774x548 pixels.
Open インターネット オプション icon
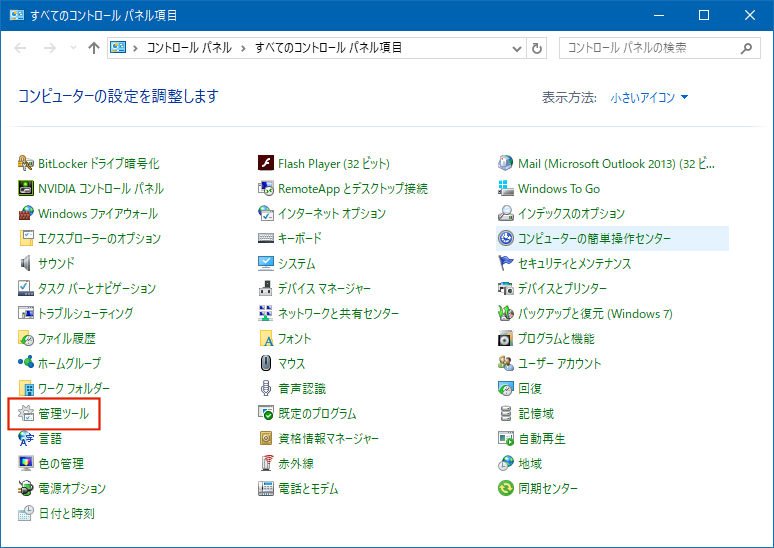pyautogui.click(x=266, y=213)
